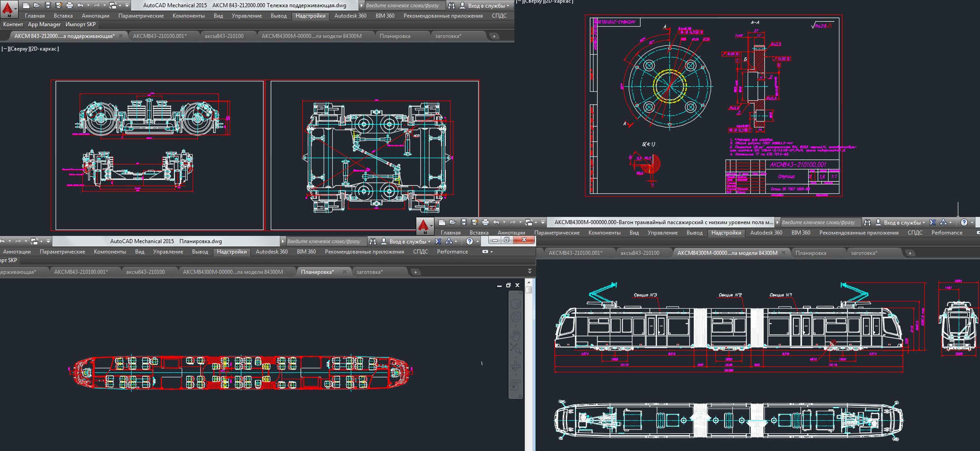Click the App Manager button

(44, 24)
